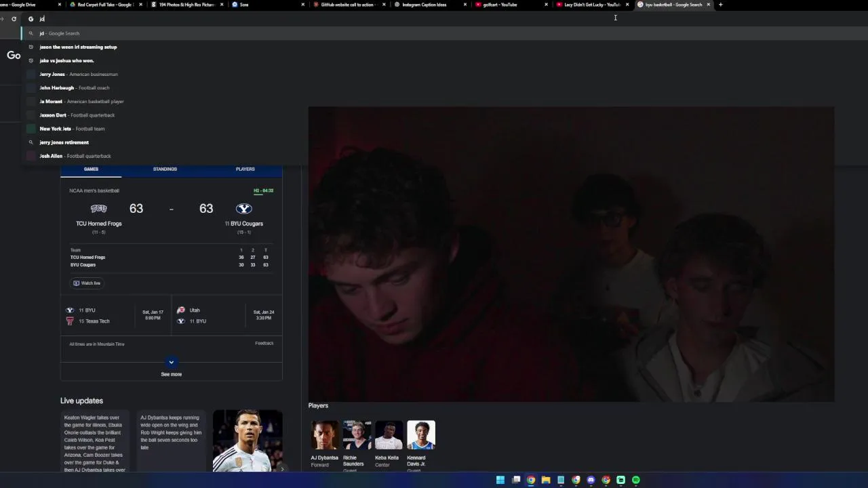This screenshot has height=488, width=868.
Task: Open the 11 BYU Cougars team name link
Action: pos(244,224)
